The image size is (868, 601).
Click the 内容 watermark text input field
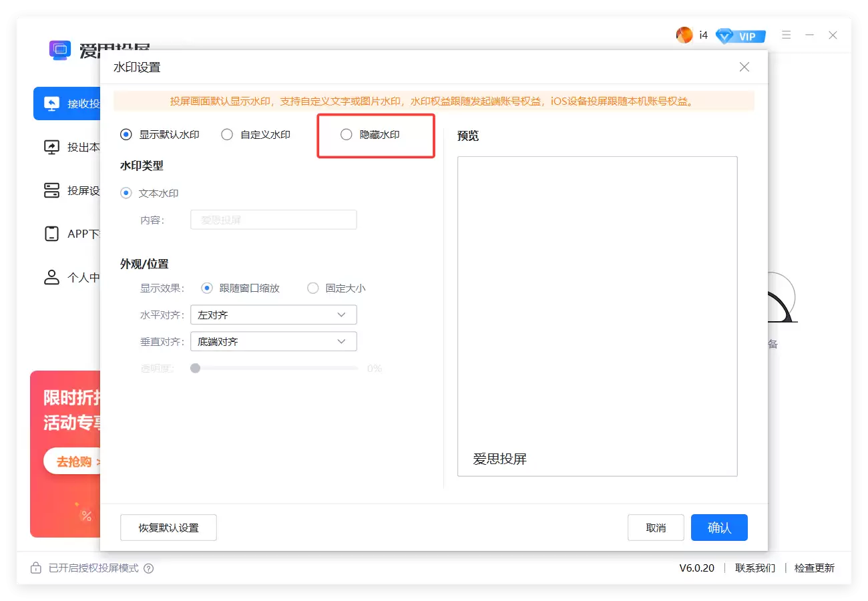[x=273, y=220]
